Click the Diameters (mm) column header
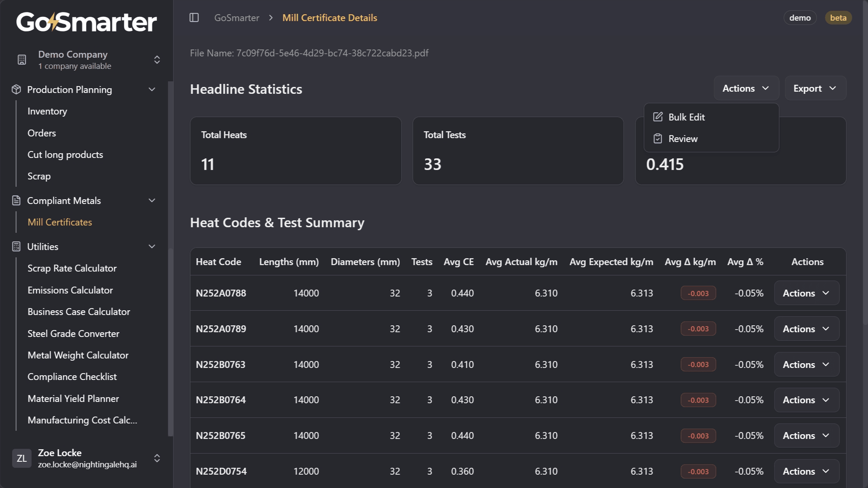 click(x=365, y=262)
